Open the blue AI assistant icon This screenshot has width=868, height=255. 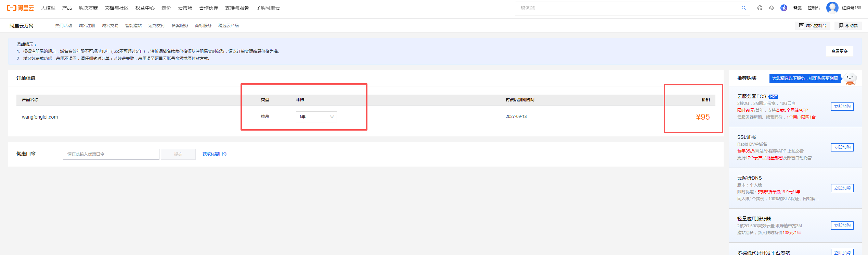783,8
